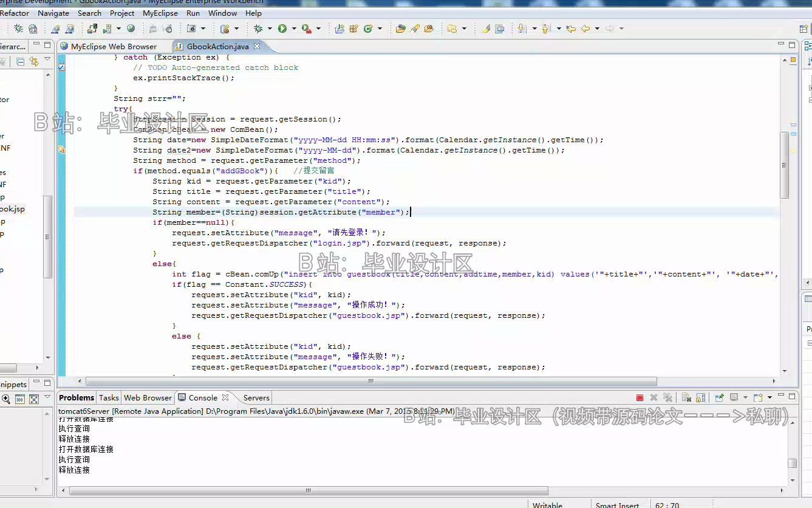
Task: Open the server toolbar dropdown arrow
Action: [118, 29]
